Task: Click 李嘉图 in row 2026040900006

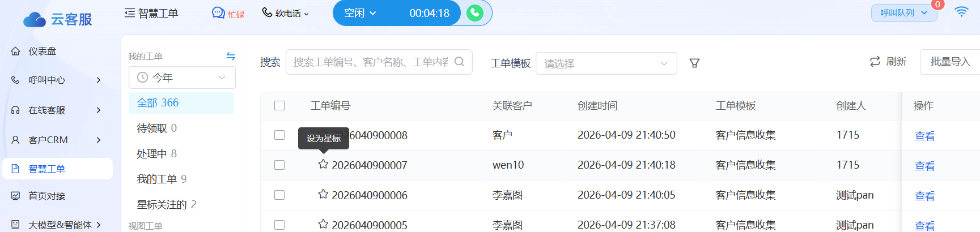Action: [507, 195]
